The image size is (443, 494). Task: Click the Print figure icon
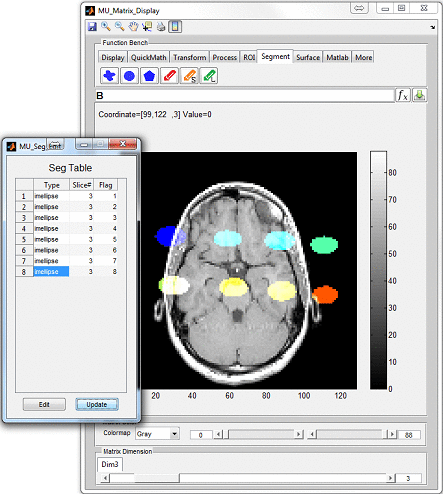161,27
